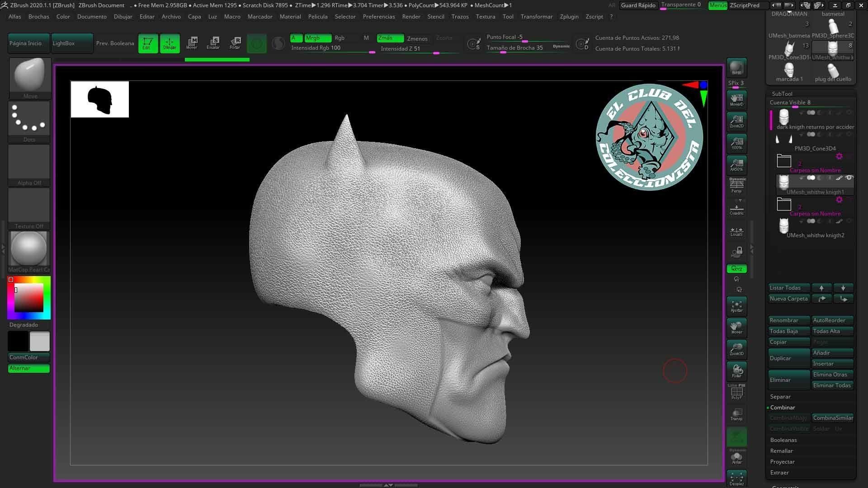The image size is (868, 488).
Task: Open the Brochas menu
Action: coord(38,17)
